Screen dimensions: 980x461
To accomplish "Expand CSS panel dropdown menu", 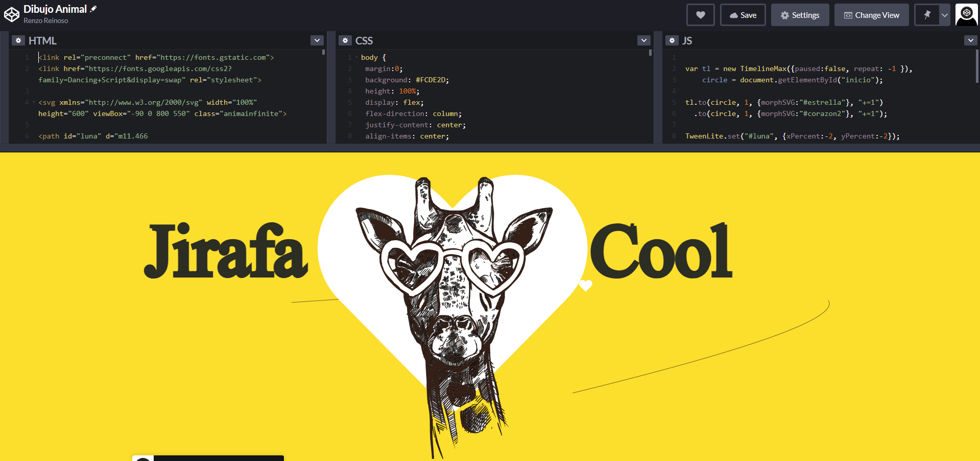I will pos(644,40).
